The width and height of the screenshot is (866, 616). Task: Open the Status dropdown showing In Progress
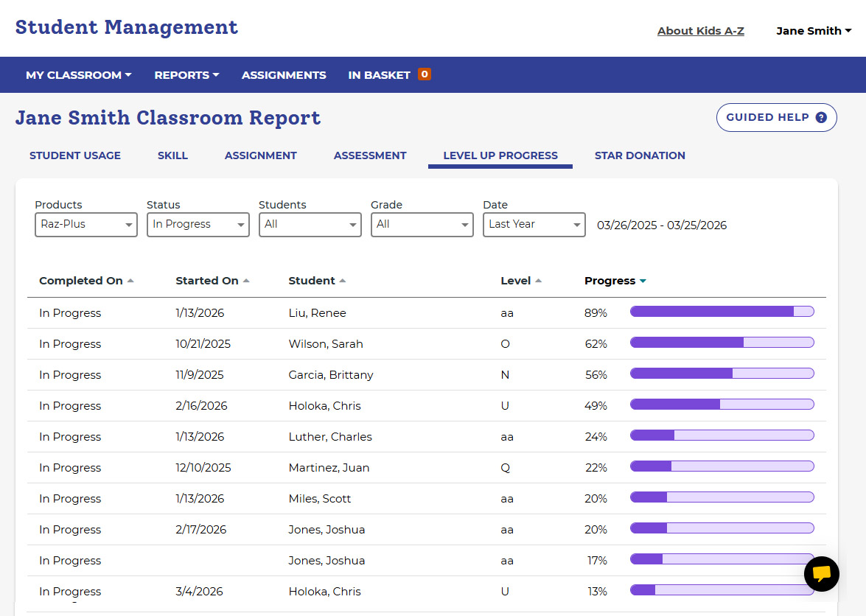click(x=198, y=225)
